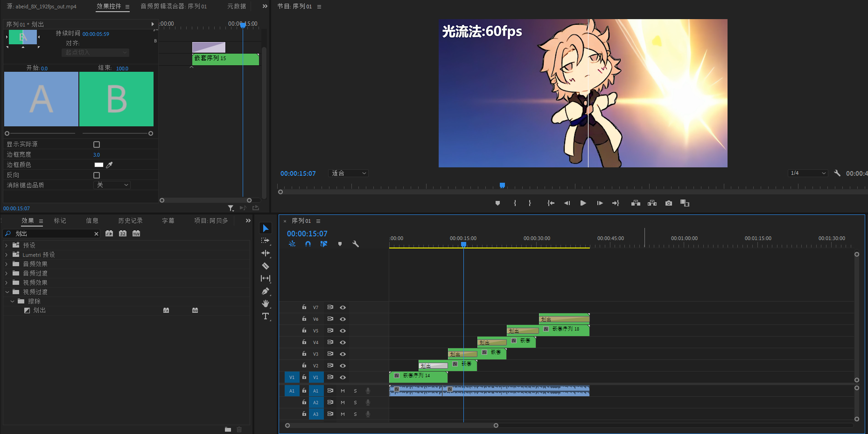Collapse 视频过渡 folder
Viewport: 868px width, 434px height.
pos(7,292)
